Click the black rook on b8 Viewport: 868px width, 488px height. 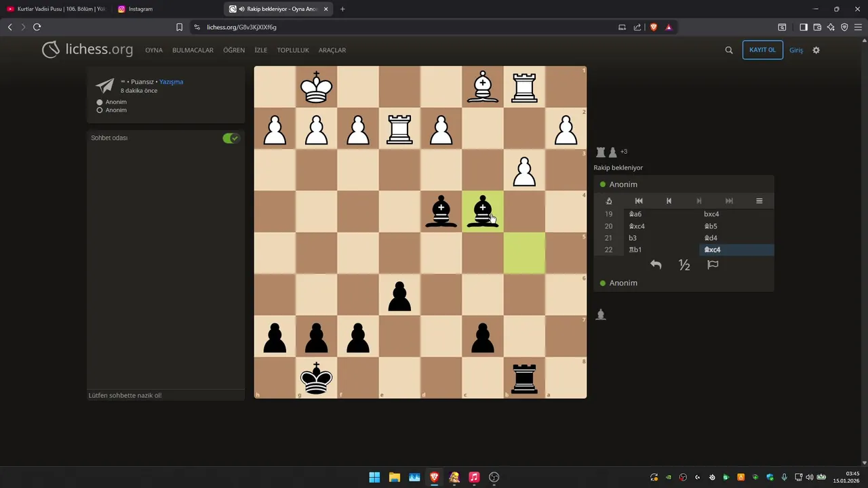click(x=524, y=378)
